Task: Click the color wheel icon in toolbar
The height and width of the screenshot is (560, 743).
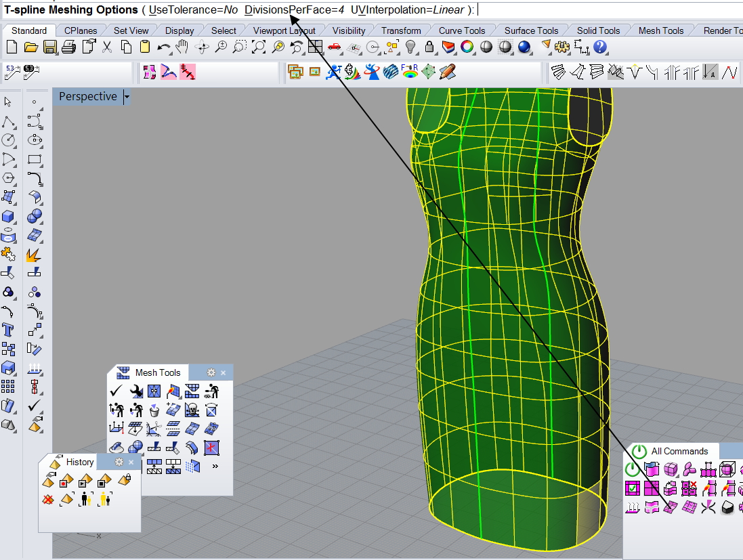Action: coord(467,47)
